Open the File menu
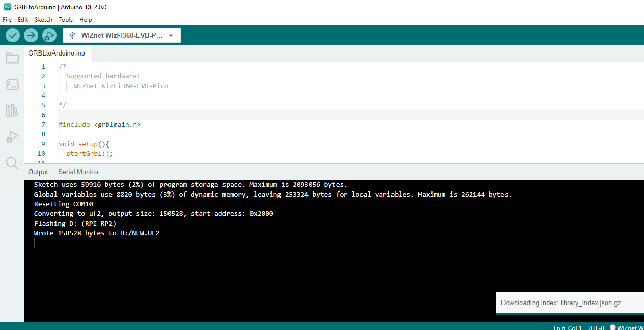This screenshot has width=644, height=330. [7, 20]
